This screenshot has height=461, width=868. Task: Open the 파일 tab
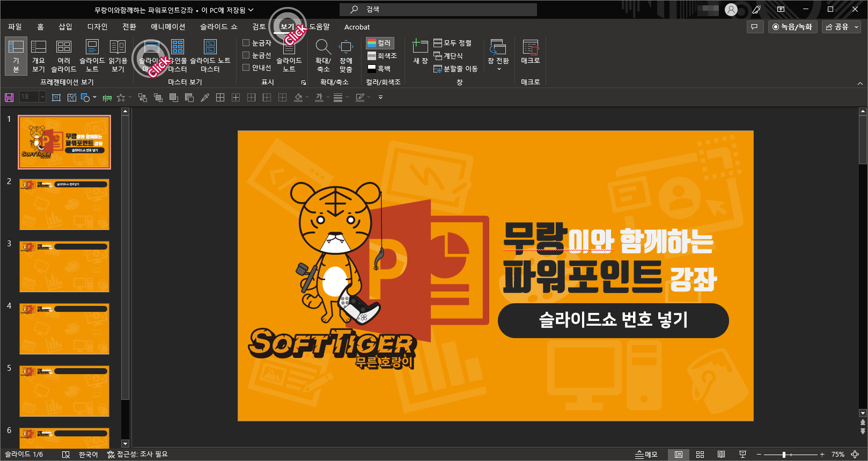coord(15,27)
